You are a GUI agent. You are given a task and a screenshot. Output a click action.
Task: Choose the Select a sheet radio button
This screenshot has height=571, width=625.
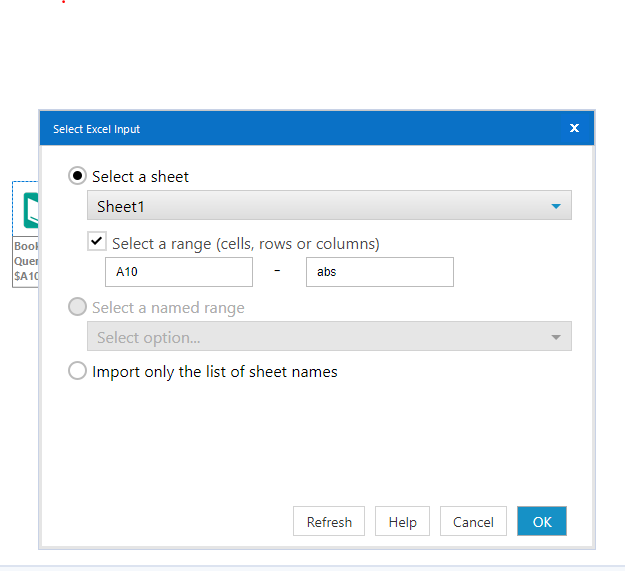coord(77,176)
